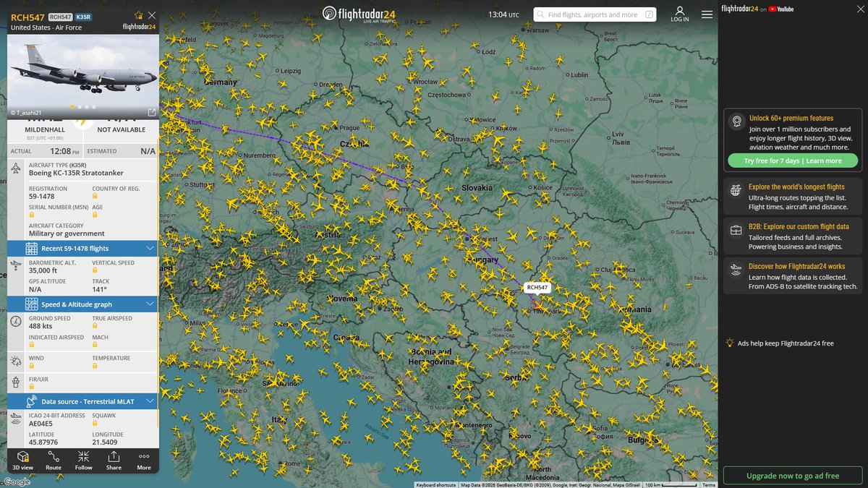Share the RCH547 flight
Viewport: 868px width, 488px height.
[x=114, y=461]
